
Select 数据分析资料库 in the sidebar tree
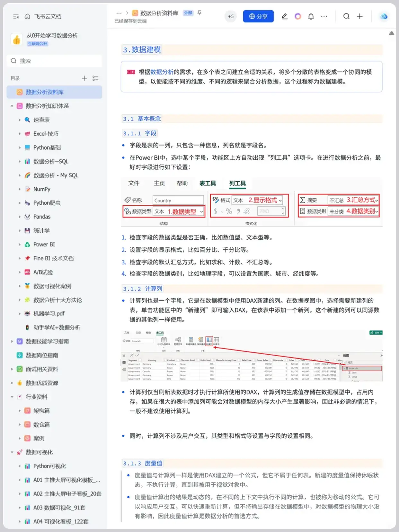click(54, 92)
